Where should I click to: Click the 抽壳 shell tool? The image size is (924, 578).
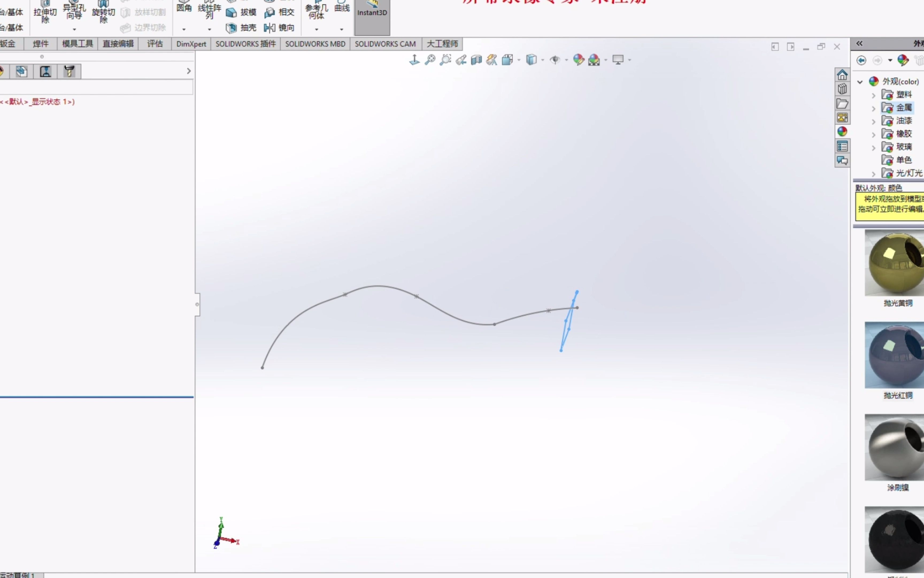pos(241,28)
